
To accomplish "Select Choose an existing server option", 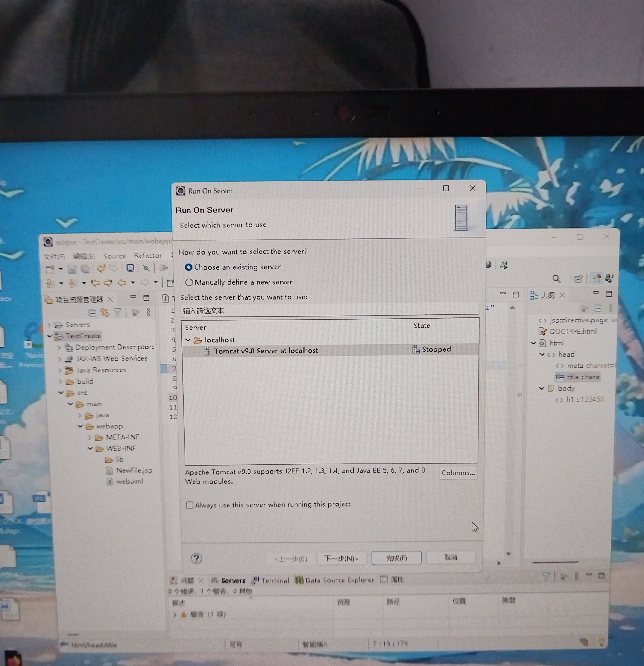I will tap(189, 267).
